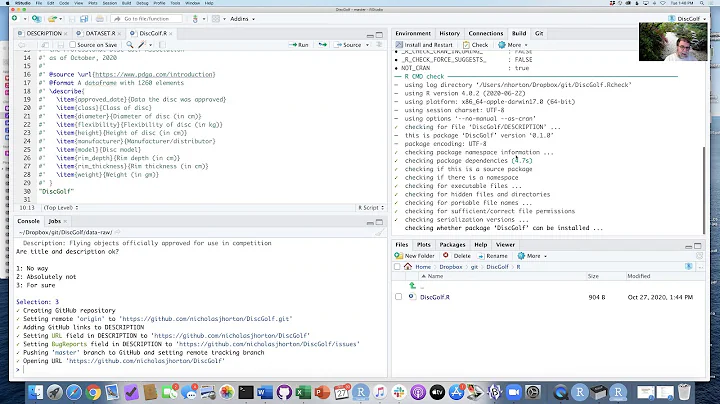
Task: Click the Open File folder icon
Action: (52, 19)
